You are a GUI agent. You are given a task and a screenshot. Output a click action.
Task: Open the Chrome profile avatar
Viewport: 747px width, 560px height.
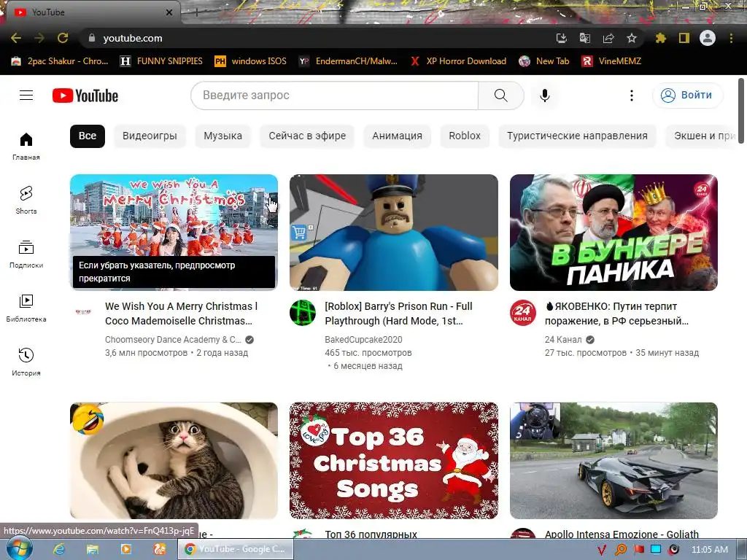pyautogui.click(x=708, y=38)
